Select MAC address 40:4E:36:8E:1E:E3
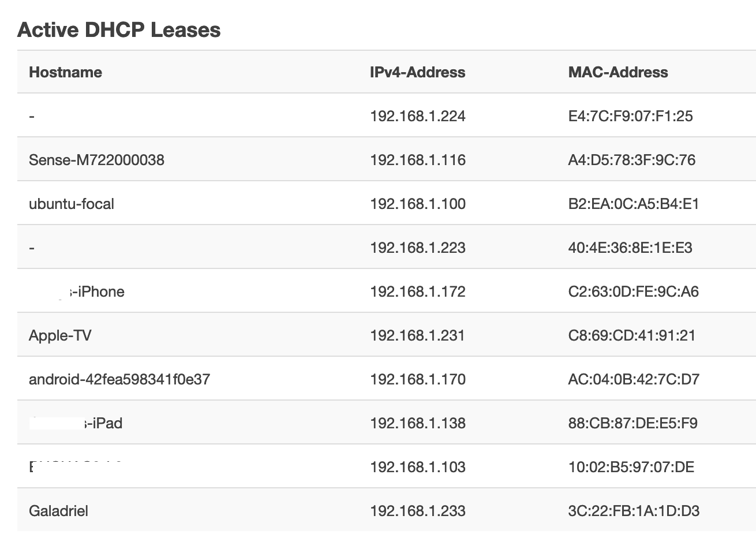This screenshot has height=538, width=756. (630, 248)
